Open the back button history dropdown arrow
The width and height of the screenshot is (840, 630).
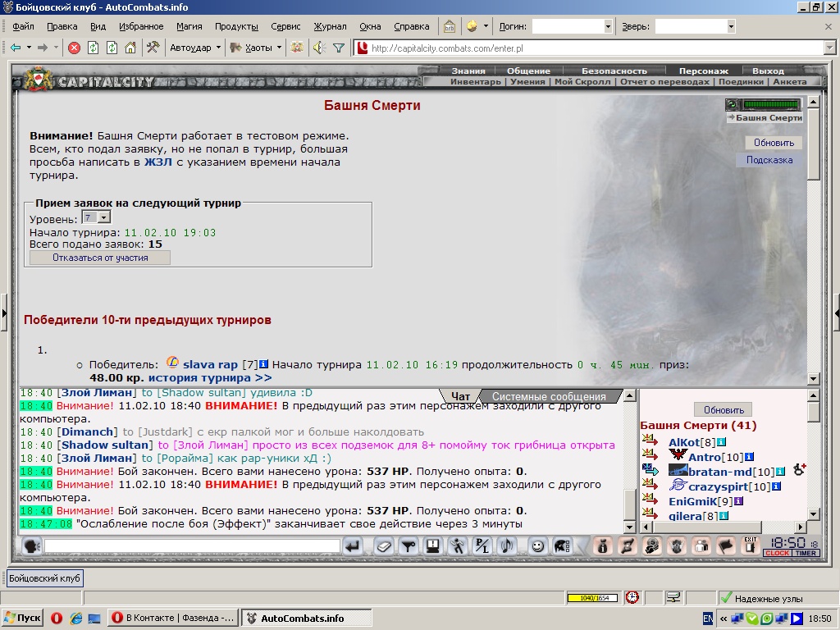29,48
